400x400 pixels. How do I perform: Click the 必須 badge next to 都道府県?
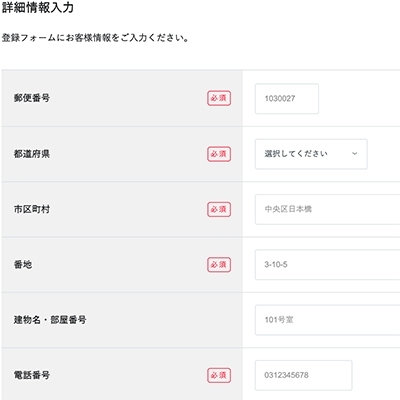219,154
